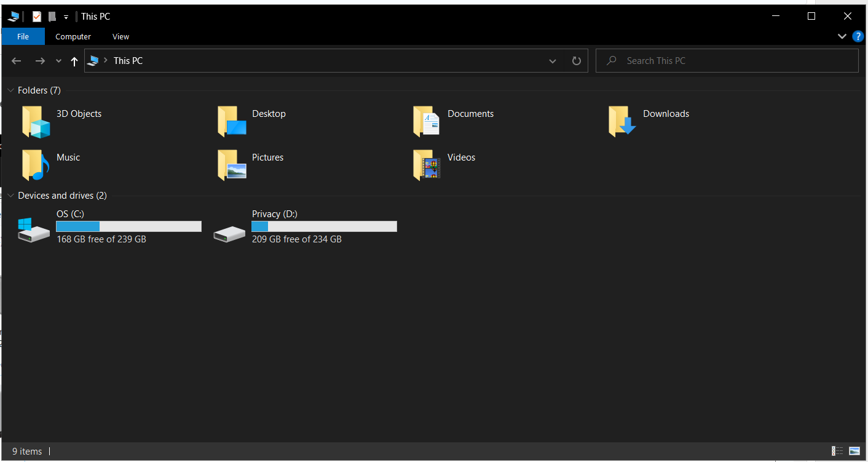Click the Properties icon in quick access toolbar

pos(37,17)
